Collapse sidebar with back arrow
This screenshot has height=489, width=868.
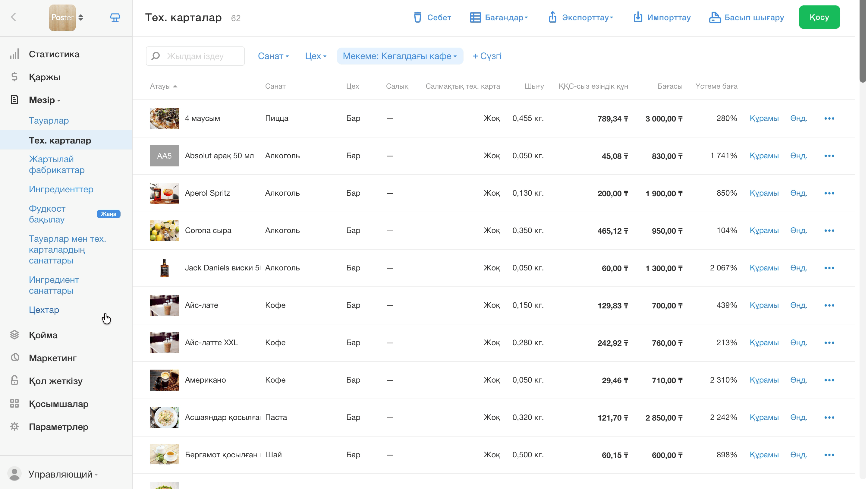14,17
